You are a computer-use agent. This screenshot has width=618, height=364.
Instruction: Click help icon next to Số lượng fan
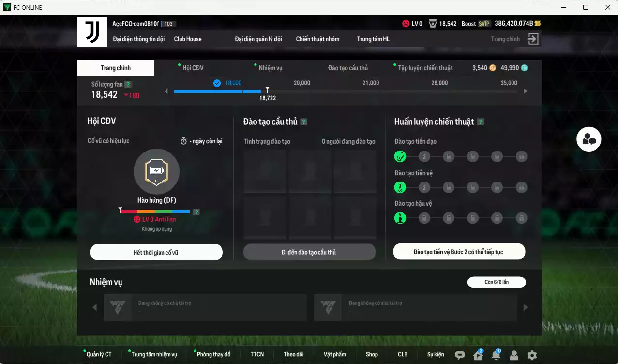[127, 84]
